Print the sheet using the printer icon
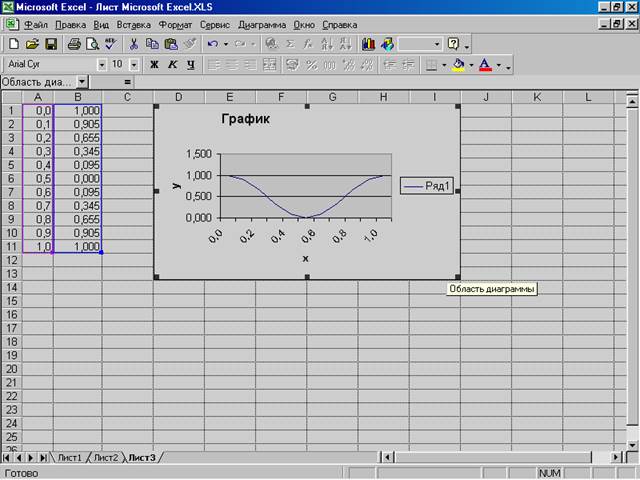The width and height of the screenshot is (640, 480). tap(74, 44)
